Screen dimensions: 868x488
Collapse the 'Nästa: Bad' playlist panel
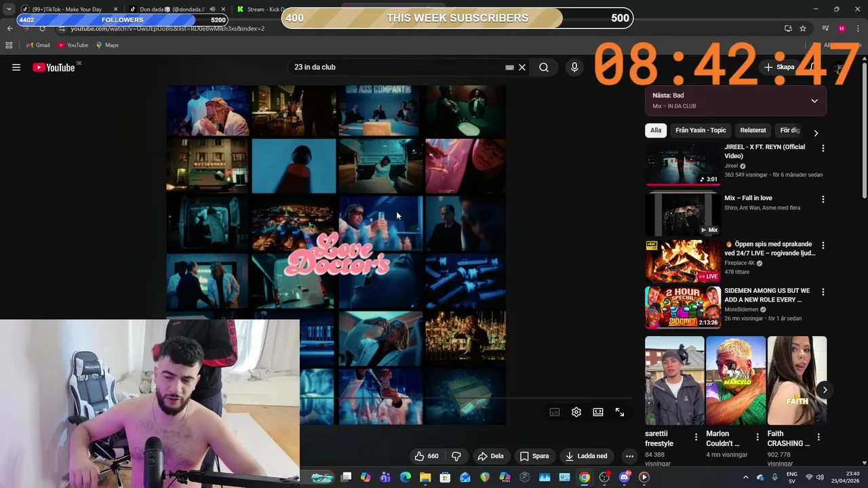(814, 101)
